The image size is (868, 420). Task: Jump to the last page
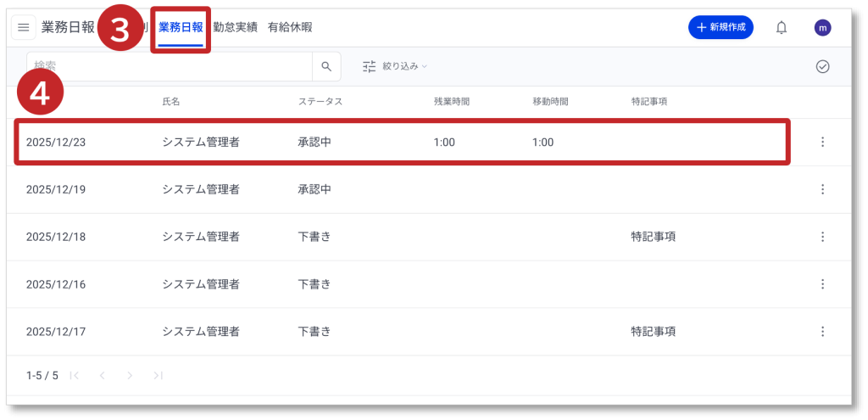pos(158,375)
